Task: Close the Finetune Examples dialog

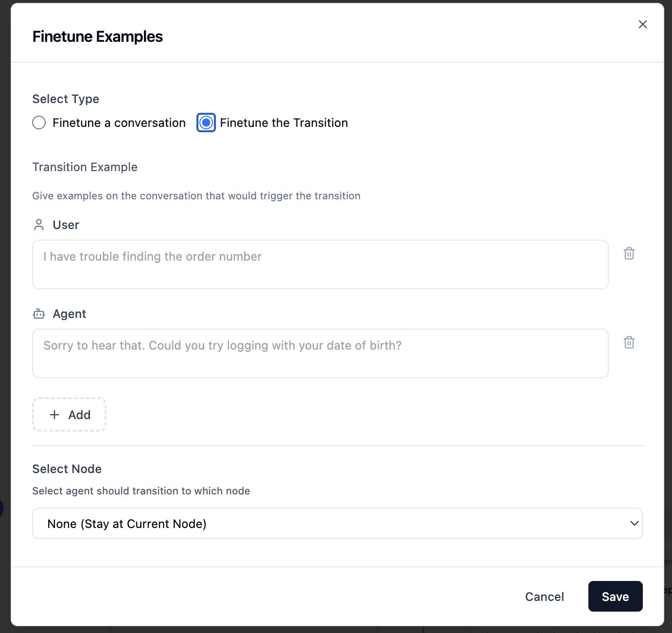Action: coord(642,24)
